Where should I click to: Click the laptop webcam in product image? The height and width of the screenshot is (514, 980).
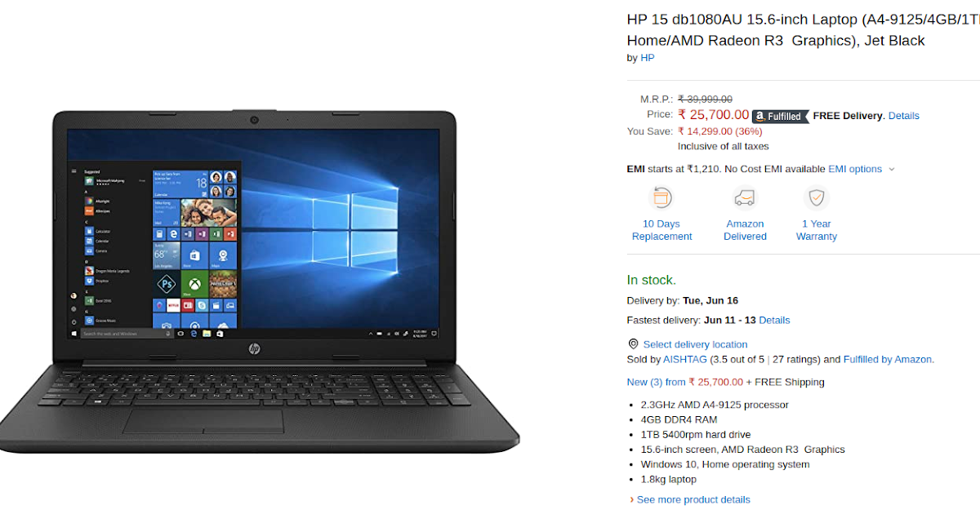click(255, 120)
